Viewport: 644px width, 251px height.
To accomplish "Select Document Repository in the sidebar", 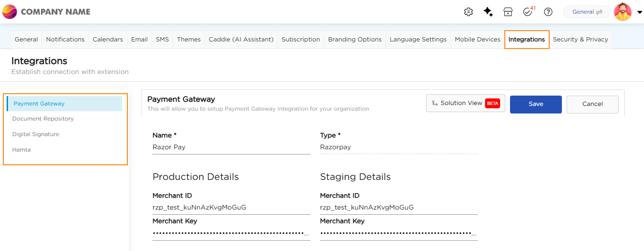I will [x=43, y=119].
